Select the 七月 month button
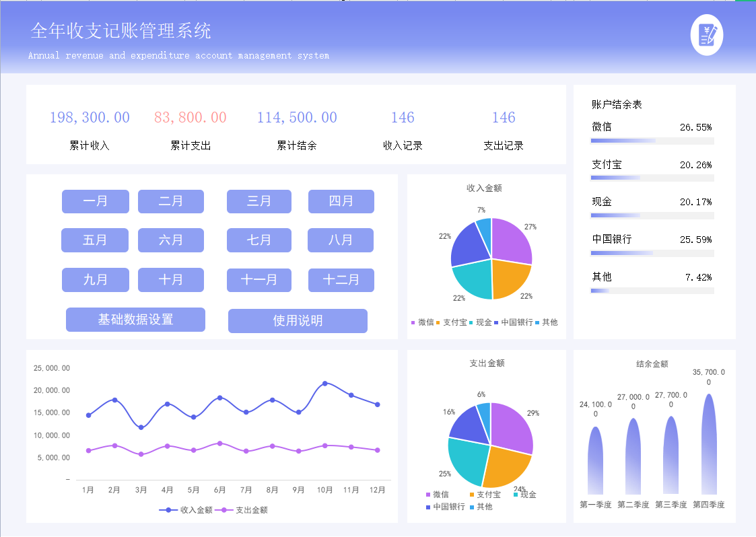 pyautogui.click(x=259, y=240)
